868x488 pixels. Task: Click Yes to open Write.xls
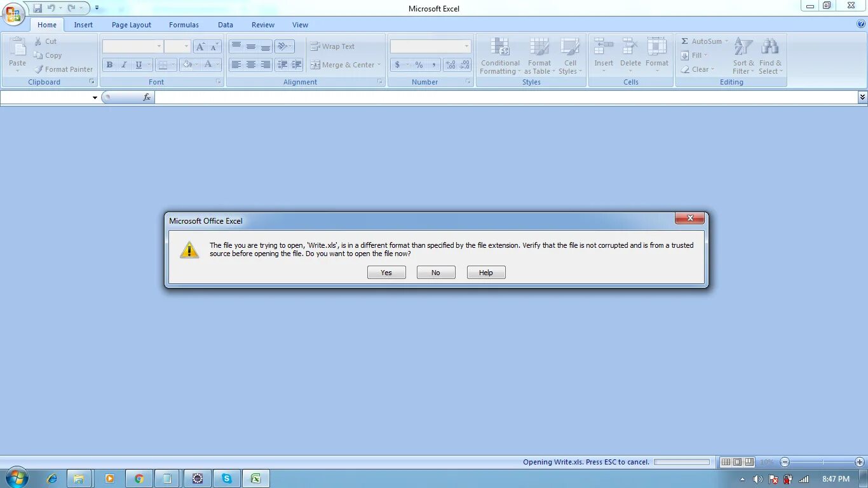tap(386, 273)
